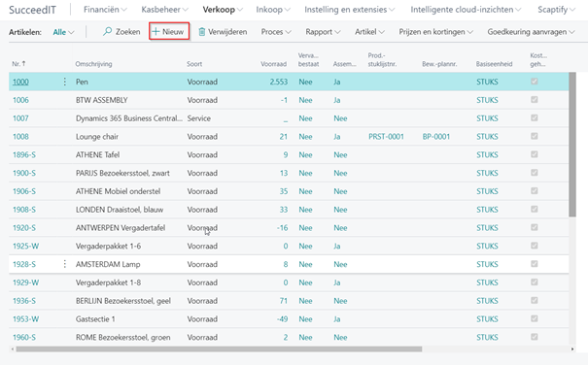Open the Inkoop menu
588x365 pixels.
pos(273,10)
